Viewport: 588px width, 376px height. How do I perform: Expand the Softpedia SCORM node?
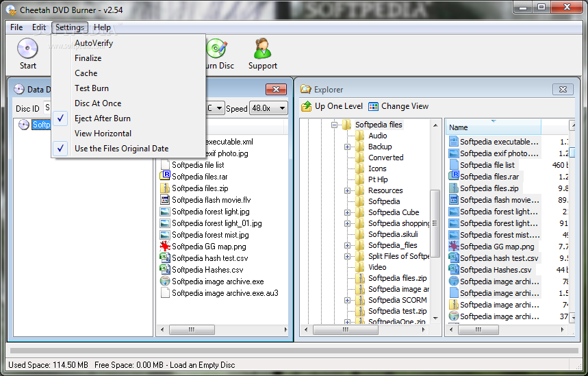347,300
